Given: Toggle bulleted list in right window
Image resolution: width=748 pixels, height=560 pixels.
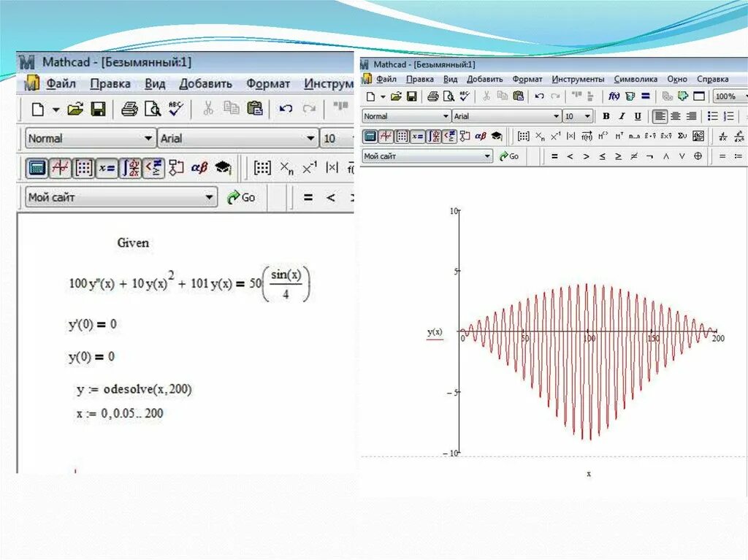Looking at the screenshot, I should (x=713, y=116).
